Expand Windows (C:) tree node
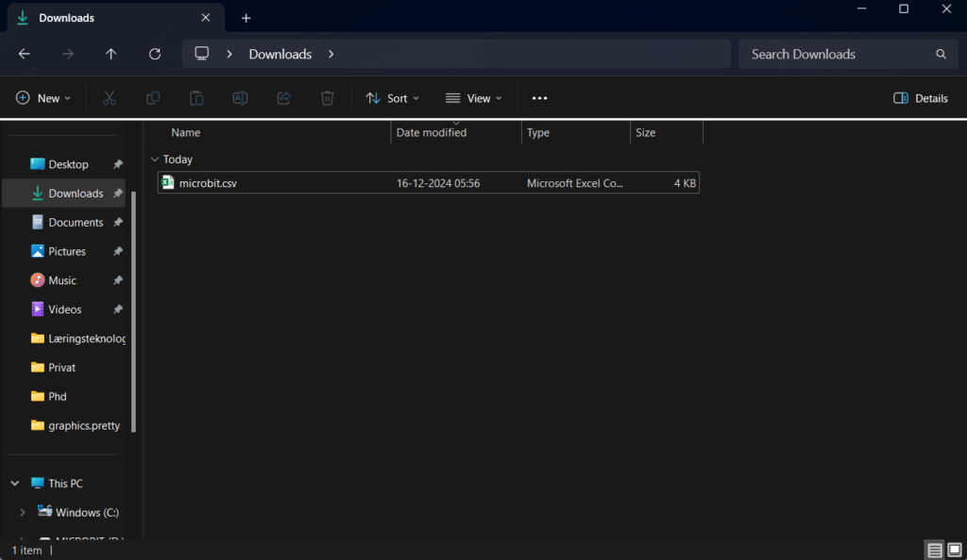The width and height of the screenshot is (967, 560). click(x=23, y=513)
